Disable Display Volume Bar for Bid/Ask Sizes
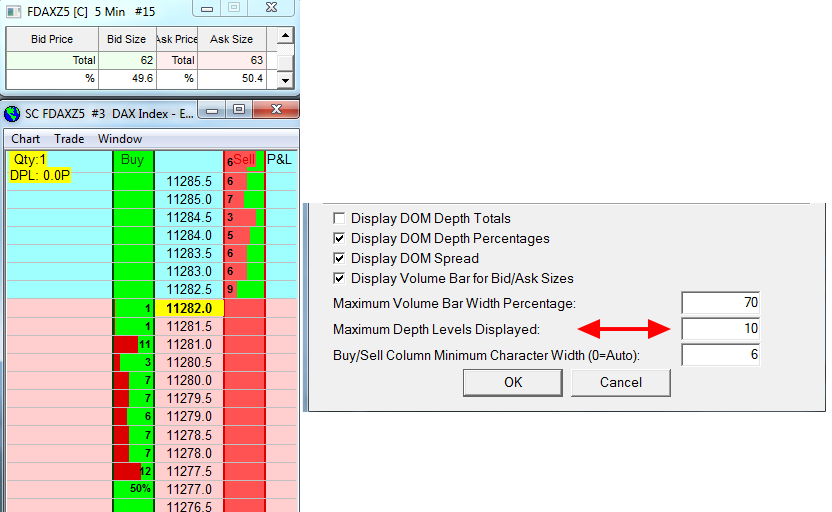This screenshot has width=832, height=512. [x=339, y=279]
